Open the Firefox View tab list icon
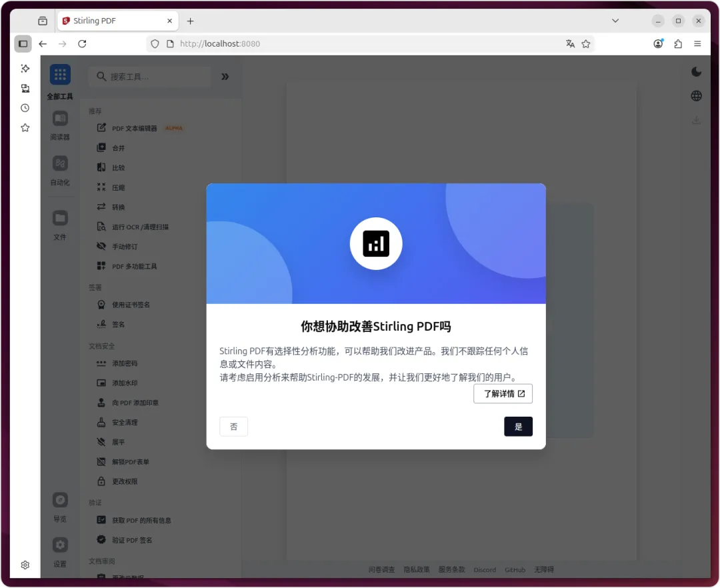The image size is (720, 588). [43, 21]
